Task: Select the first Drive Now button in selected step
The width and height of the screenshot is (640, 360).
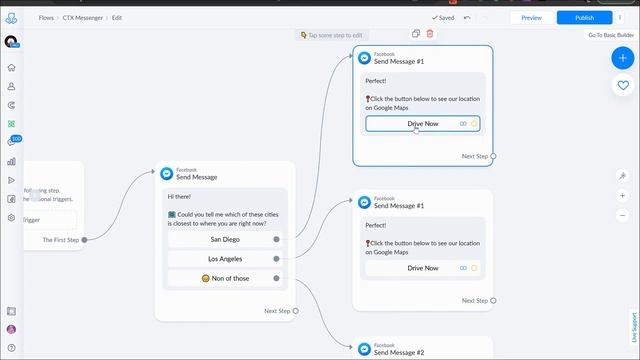Action: coord(423,124)
